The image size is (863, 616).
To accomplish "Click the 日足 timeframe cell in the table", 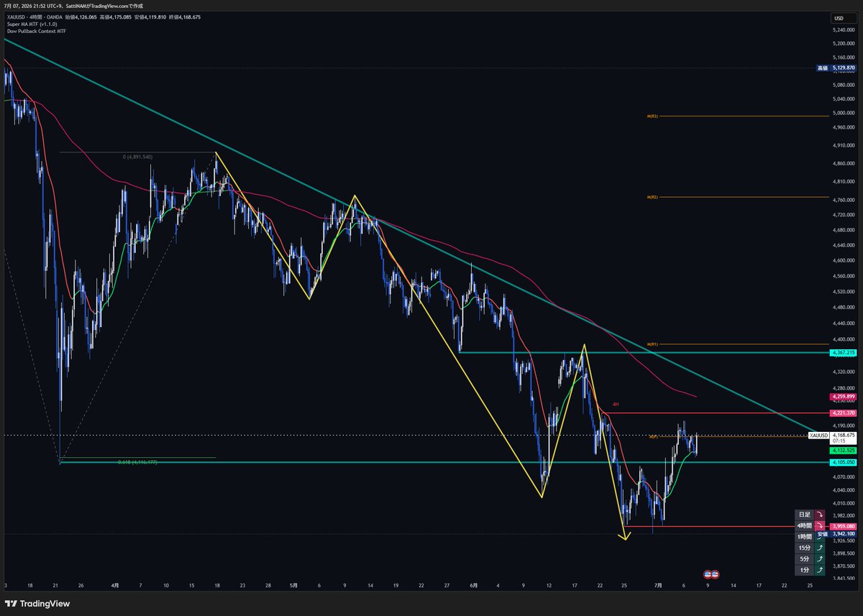I will [804, 515].
